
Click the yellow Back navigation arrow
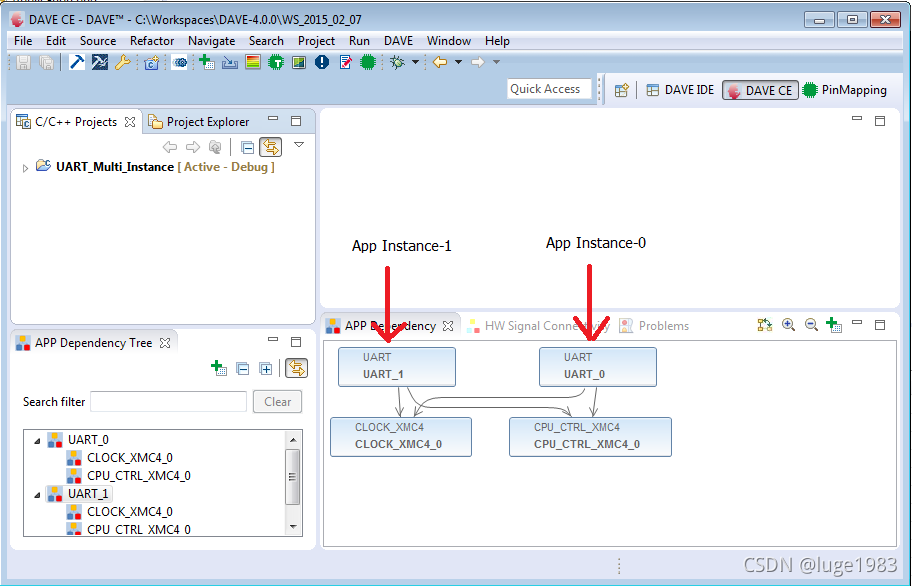[440, 62]
